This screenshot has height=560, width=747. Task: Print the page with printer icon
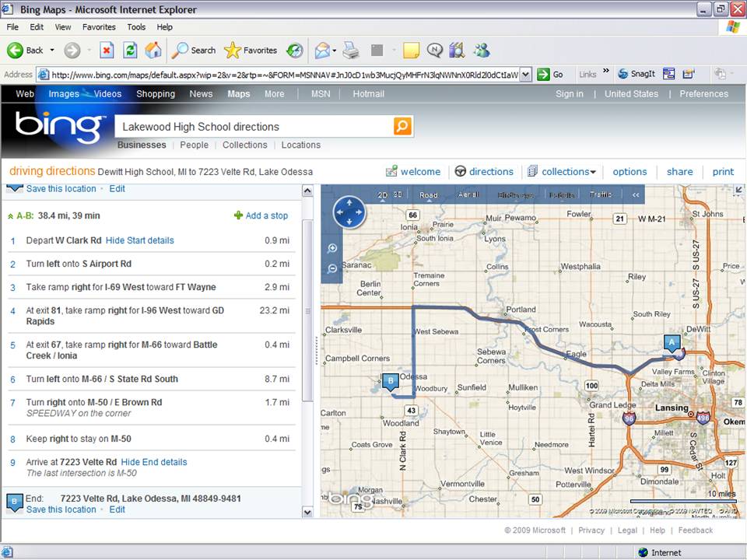[351, 50]
